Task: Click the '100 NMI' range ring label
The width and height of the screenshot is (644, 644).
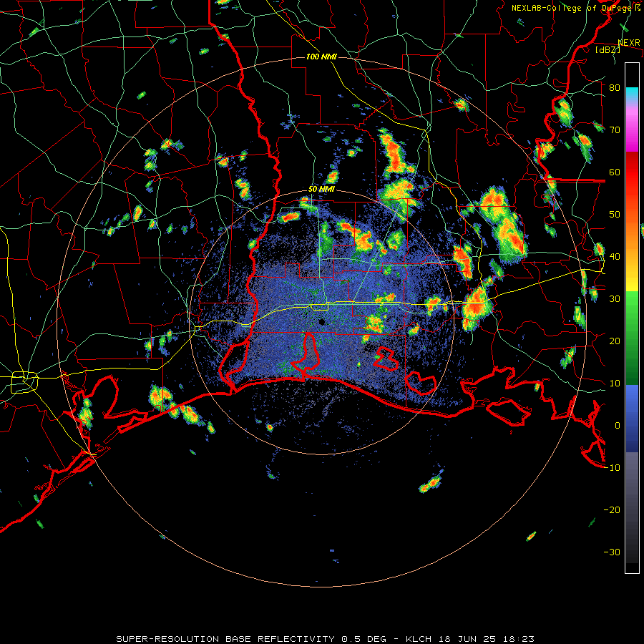Action: (x=321, y=57)
